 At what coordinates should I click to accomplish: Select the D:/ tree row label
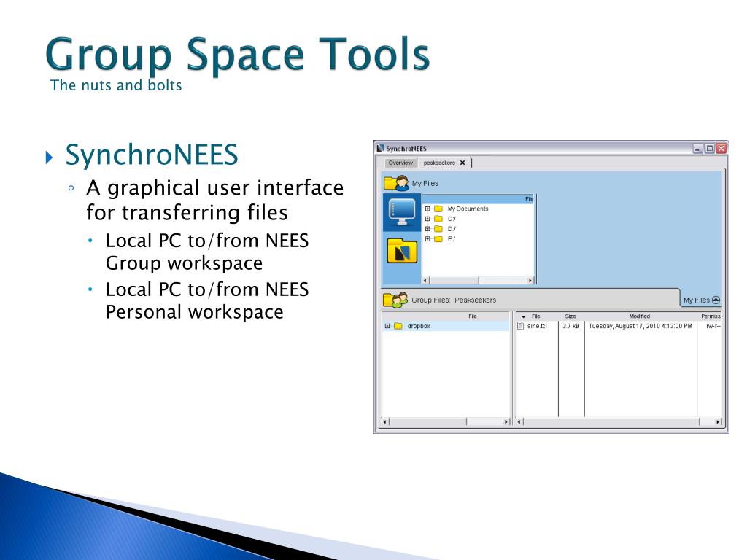[x=452, y=228]
